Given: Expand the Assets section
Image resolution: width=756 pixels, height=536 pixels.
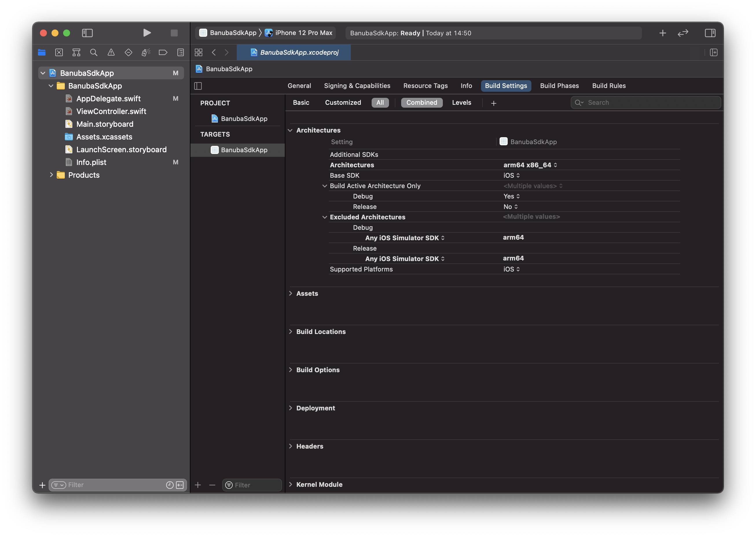Looking at the screenshot, I should (290, 293).
